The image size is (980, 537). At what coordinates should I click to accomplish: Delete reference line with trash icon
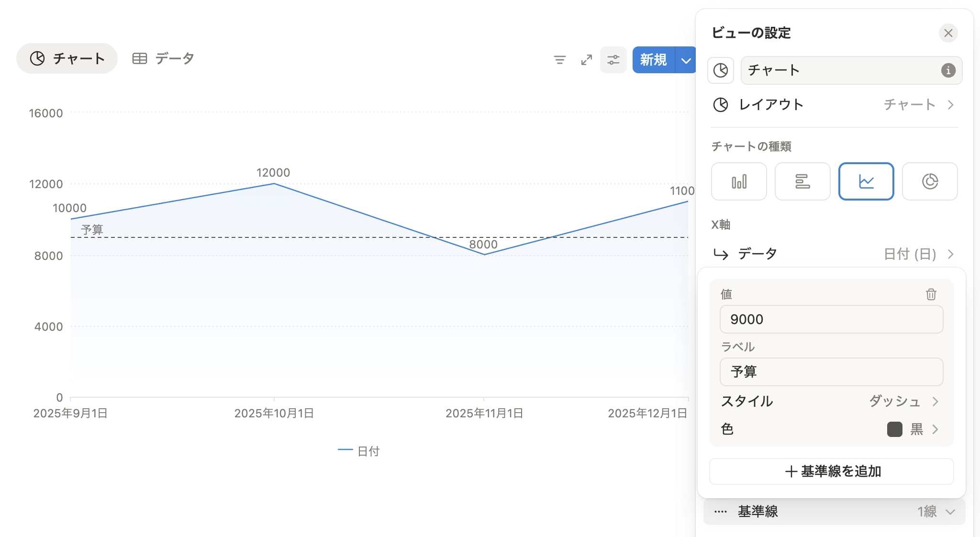click(930, 294)
